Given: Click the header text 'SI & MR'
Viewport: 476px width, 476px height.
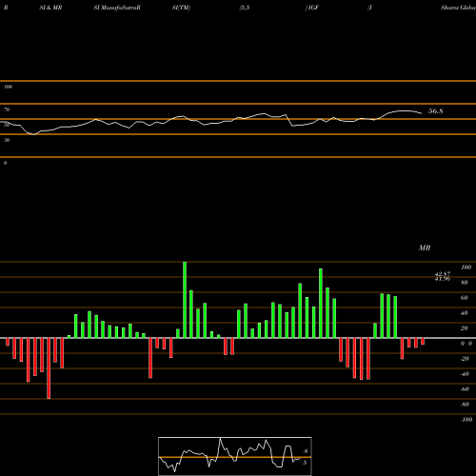Looking at the screenshot, I should click(x=50, y=8).
